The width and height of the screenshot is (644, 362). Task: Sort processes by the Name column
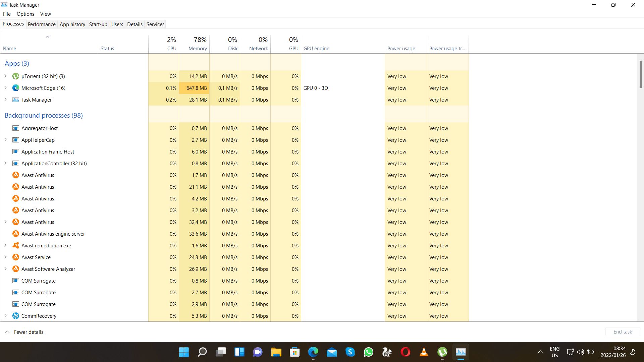[49, 44]
